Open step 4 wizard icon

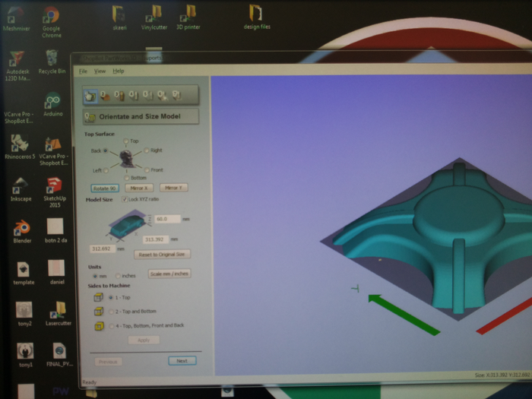click(x=133, y=96)
